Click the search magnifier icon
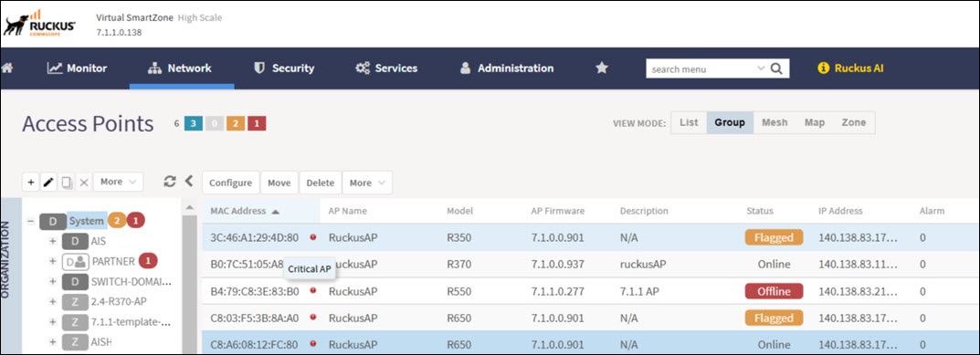The height and width of the screenshot is (355, 980). coord(776,68)
